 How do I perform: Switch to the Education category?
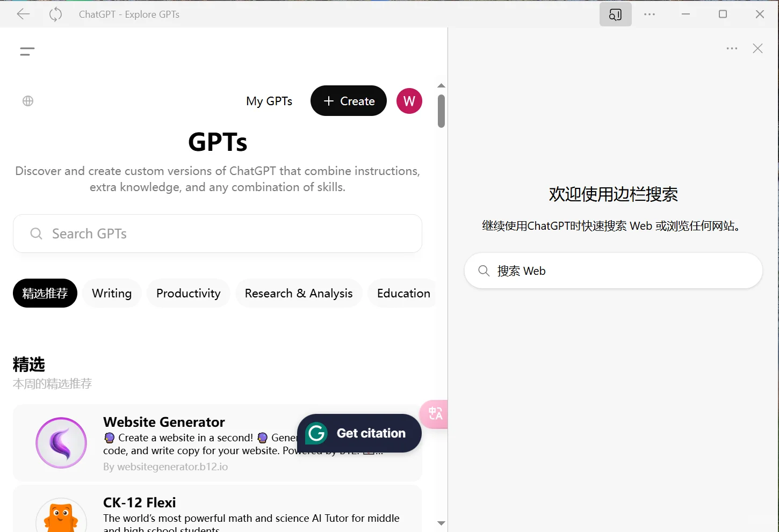point(403,293)
